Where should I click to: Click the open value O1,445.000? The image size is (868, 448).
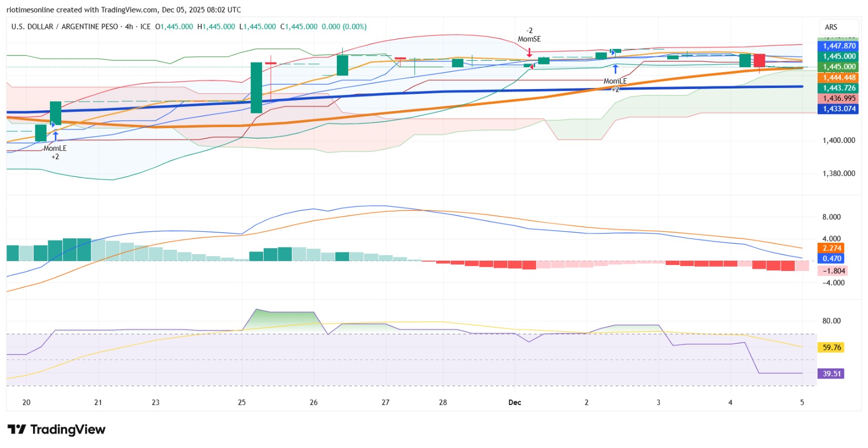174,27
